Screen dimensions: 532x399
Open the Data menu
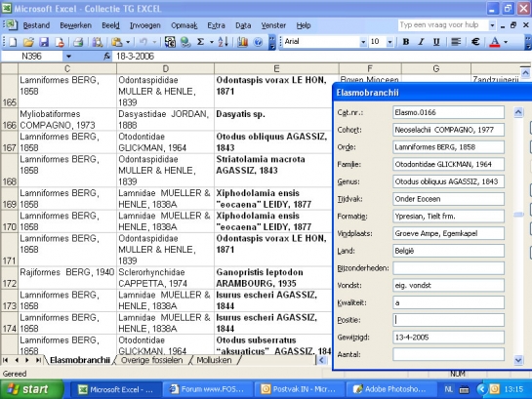tap(243, 25)
